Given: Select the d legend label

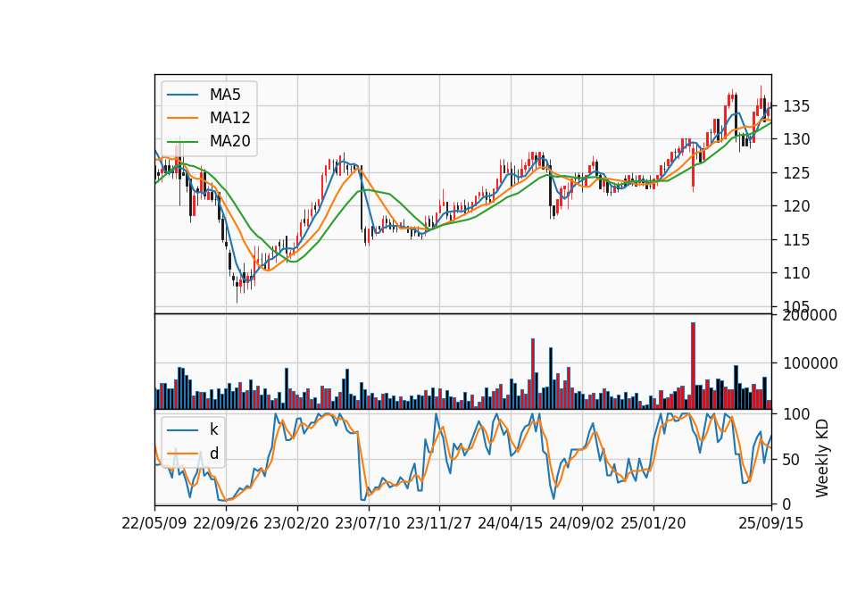Looking at the screenshot, I should (214, 454).
